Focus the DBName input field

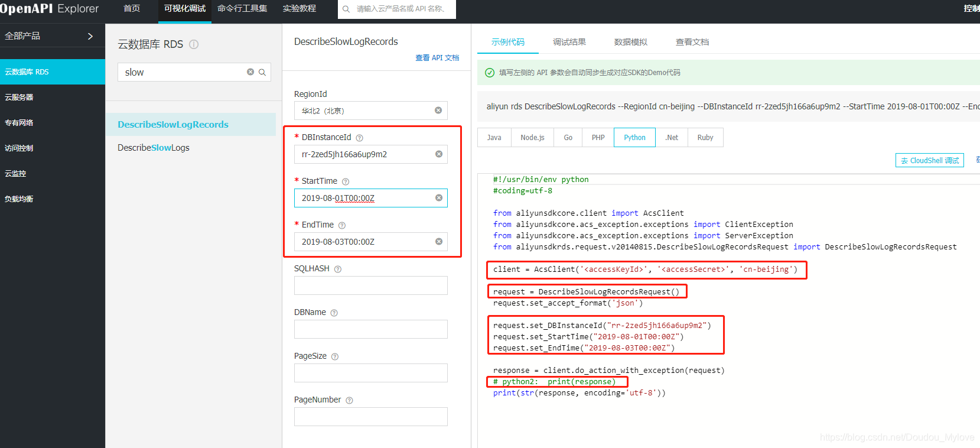tap(371, 329)
